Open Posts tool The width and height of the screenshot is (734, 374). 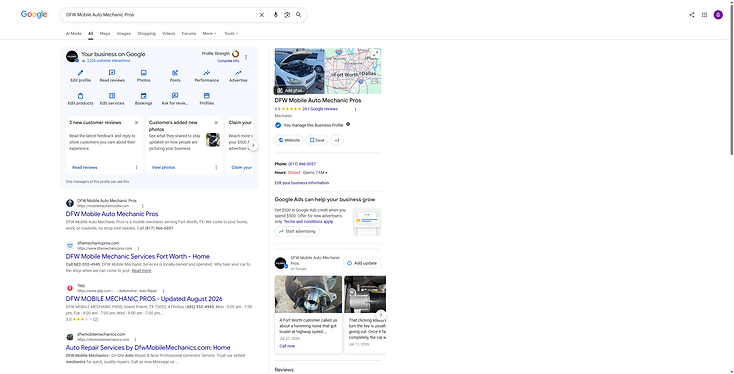[175, 76]
